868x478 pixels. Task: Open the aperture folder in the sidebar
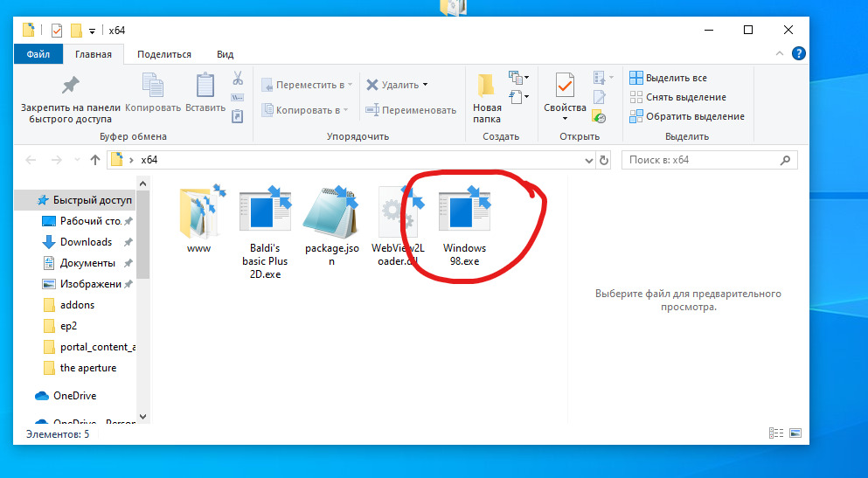pos(80,369)
